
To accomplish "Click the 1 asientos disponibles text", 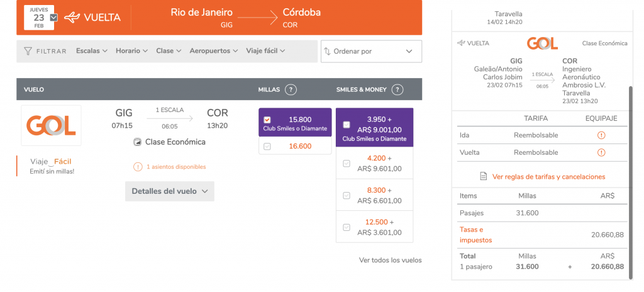I will (x=176, y=167).
